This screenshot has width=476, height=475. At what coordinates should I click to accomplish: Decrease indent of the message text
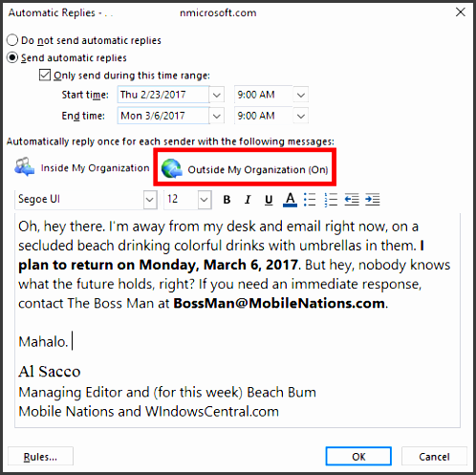coord(352,200)
